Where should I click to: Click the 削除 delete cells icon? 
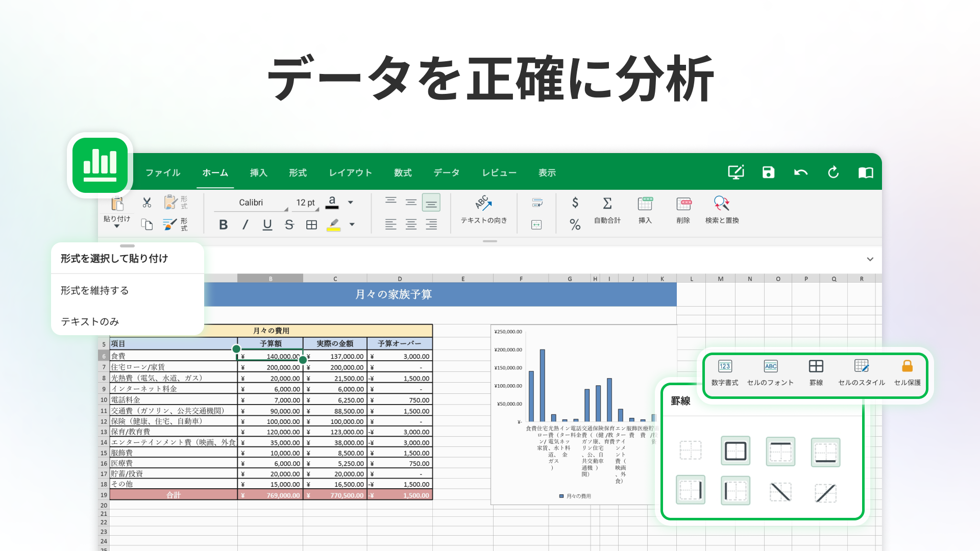(x=683, y=210)
